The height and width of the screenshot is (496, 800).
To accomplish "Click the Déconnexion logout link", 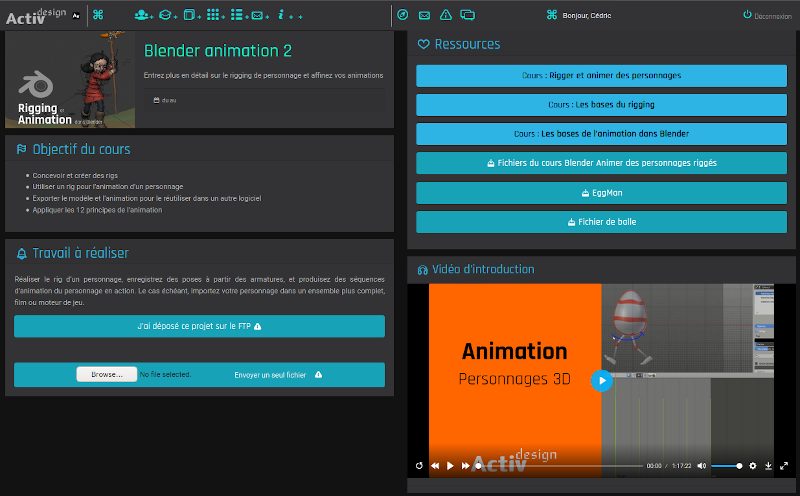I will [772, 16].
